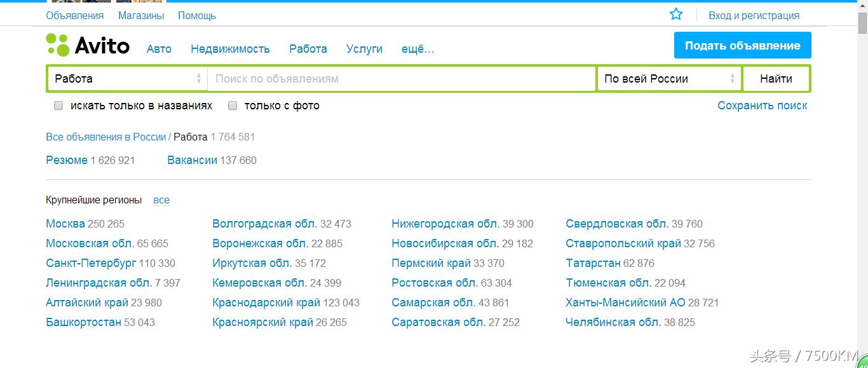Enable only with photo checkbox

233,106
